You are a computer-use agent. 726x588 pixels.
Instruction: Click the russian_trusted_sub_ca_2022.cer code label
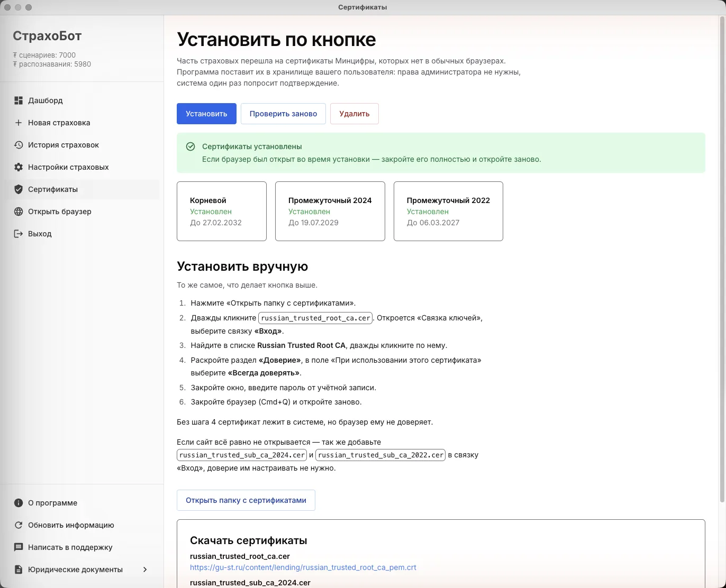tap(380, 455)
